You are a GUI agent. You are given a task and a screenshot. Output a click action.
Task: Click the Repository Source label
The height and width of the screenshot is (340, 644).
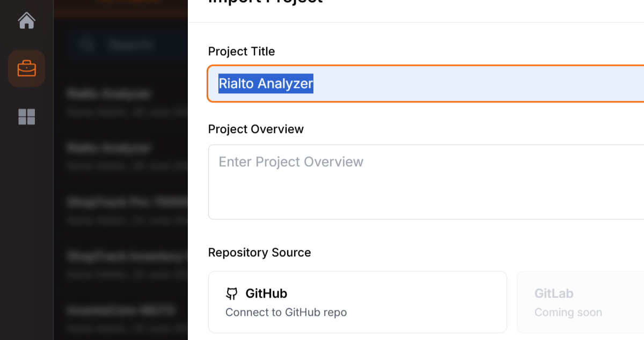tap(260, 253)
